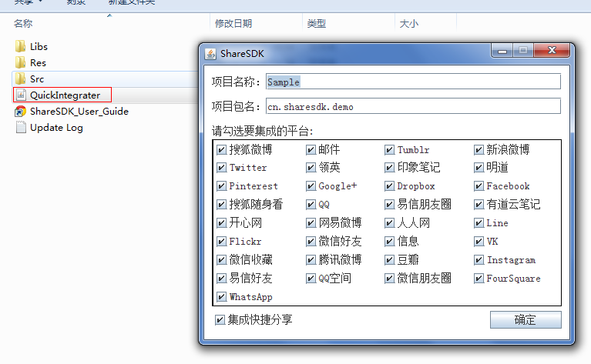Uncheck the WhatsApp platform checkbox
The width and height of the screenshot is (591, 364).
click(222, 296)
